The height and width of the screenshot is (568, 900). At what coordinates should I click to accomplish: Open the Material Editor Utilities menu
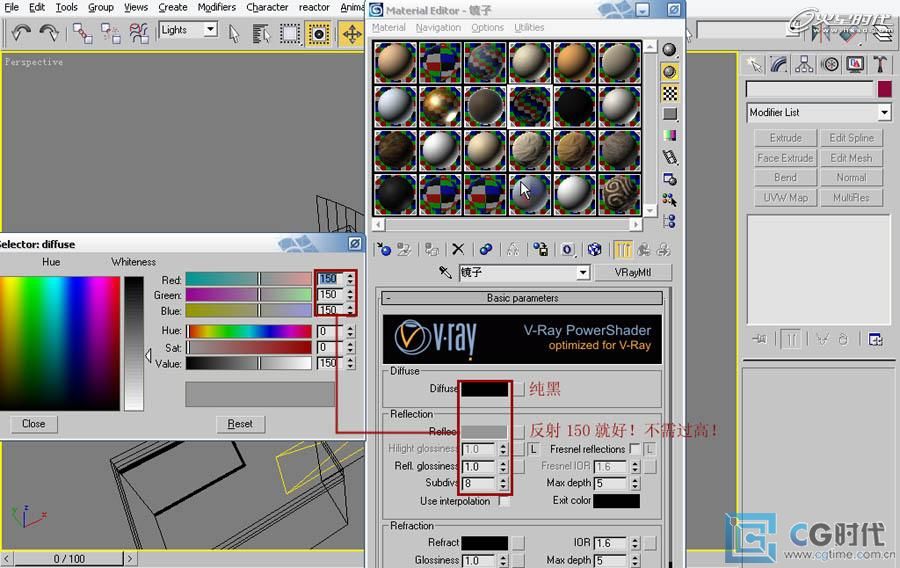pyautogui.click(x=529, y=28)
